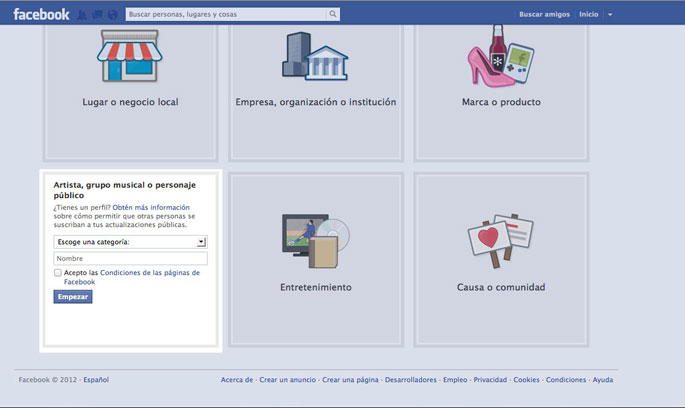The width and height of the screenshot is (685, 408).
Task: Tick the Acepto las Condiciones checkbox
Action: click(x=58, y=273)
